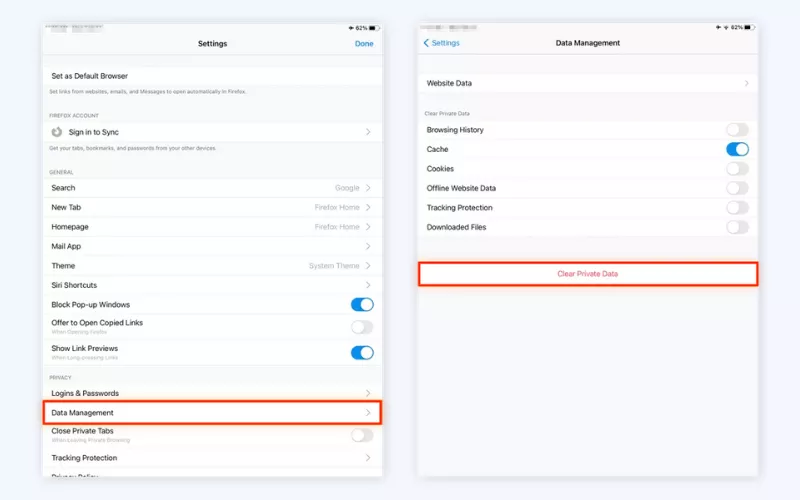This screenshot has width=800, height=500.
Task: Open Theme settings row
Action: tap(213, 266)
